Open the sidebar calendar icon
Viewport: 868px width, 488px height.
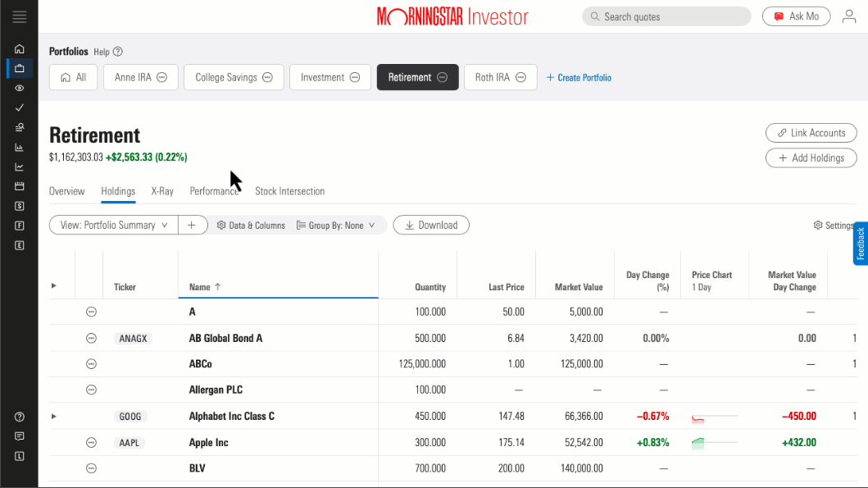20,186
